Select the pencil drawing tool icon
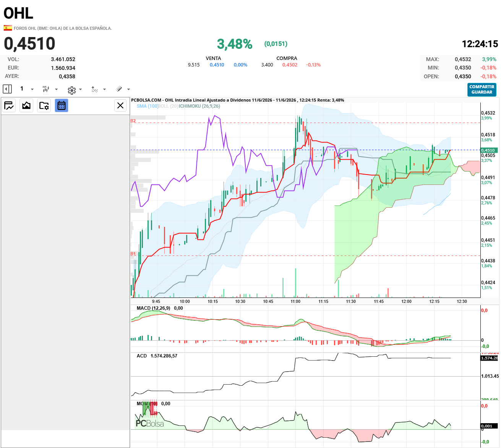The image size is (501, 448). coord(119,89)
